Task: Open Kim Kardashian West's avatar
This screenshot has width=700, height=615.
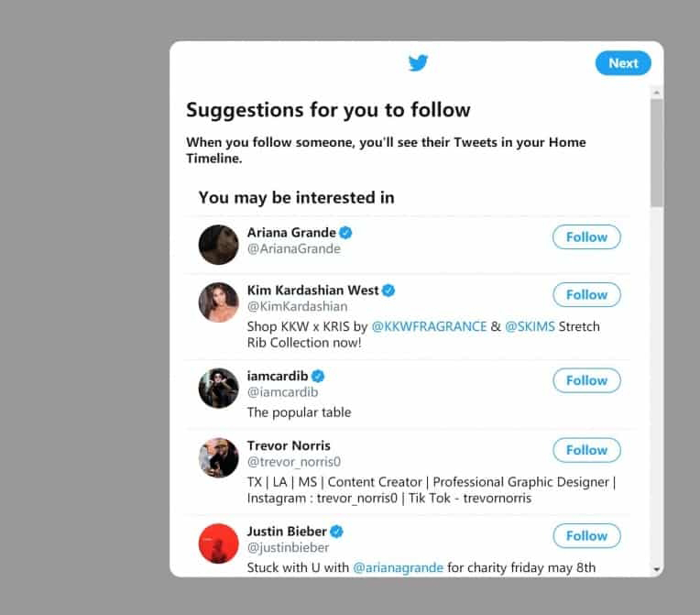Action: coord(219,302)
